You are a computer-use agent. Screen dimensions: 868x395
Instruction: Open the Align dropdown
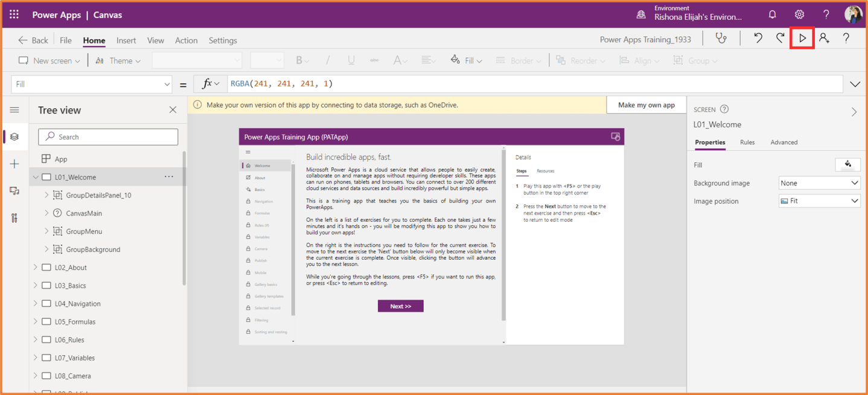pyautogui.click(x=639, y=60)
